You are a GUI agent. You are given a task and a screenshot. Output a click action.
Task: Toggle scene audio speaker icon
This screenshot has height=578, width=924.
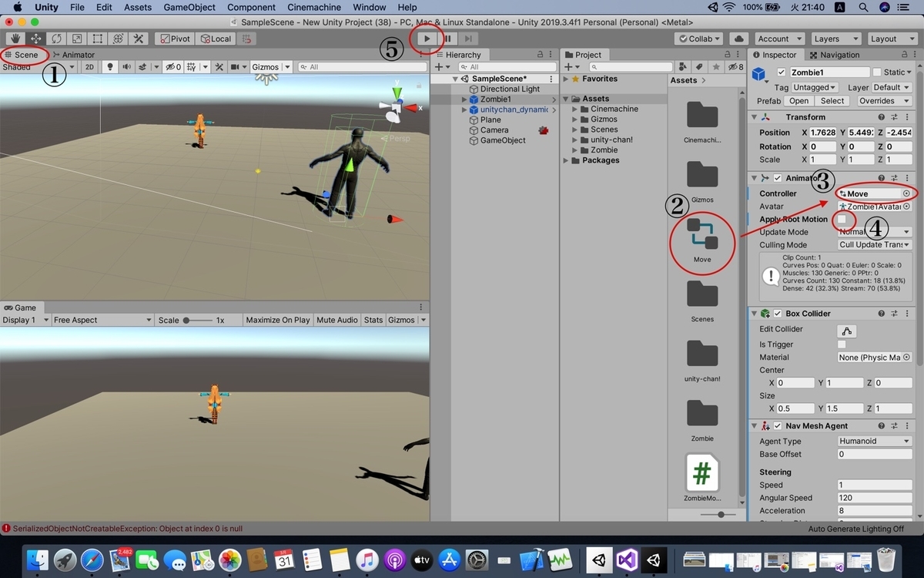(126, 67)
